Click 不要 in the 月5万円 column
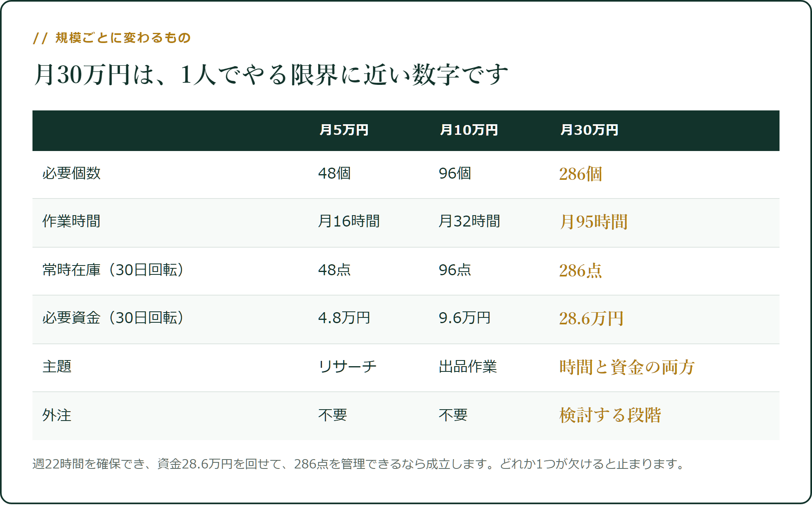The image size is (812, 505). click(x=333, y=415)
